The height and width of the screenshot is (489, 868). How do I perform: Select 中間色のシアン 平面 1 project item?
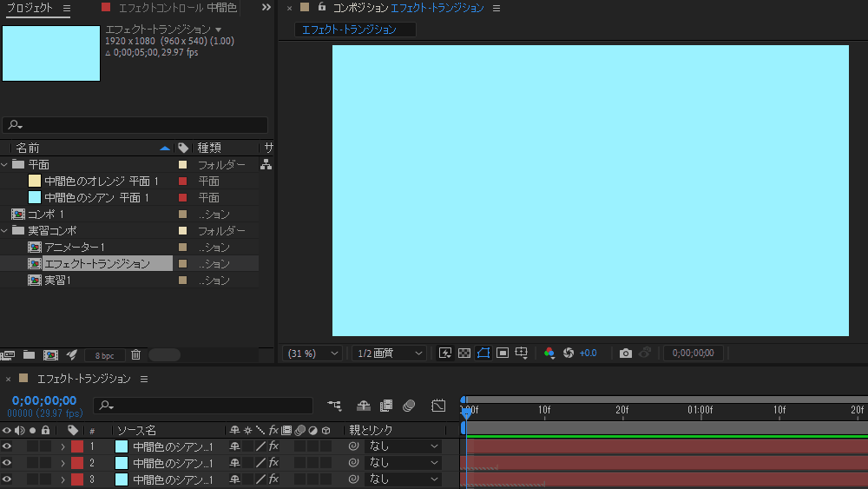[x=97, y=198]
